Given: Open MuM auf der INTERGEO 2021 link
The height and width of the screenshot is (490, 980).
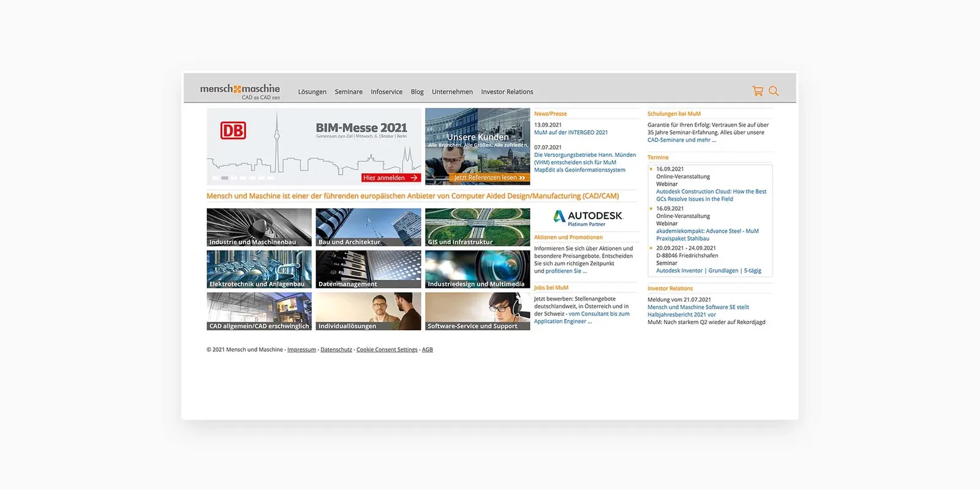Looking at the screenshot, I should (x=571, y=132).
